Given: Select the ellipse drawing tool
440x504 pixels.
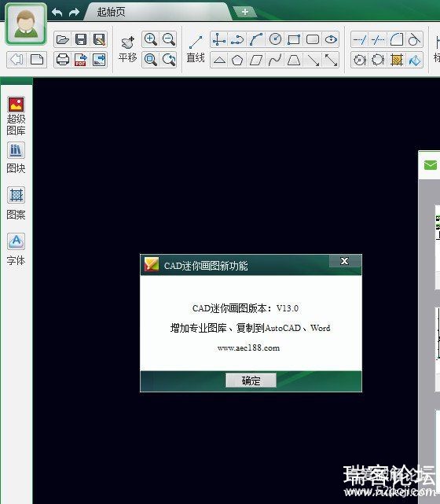Looking at the screenshot, I should (x=331, y=39).
